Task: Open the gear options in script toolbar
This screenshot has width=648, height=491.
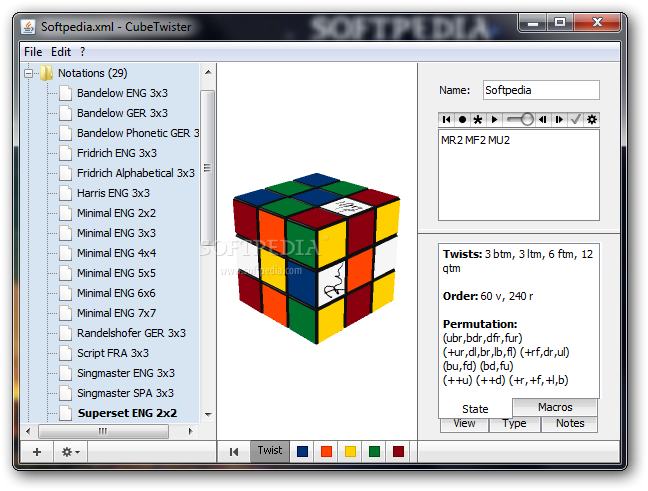Action: point(592,119)
